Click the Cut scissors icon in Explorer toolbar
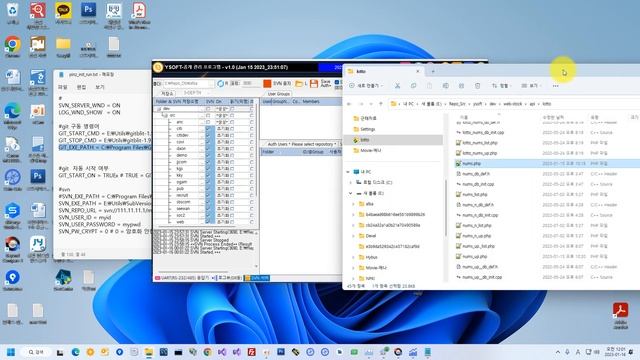640x360 pixels. coord(397,86)
